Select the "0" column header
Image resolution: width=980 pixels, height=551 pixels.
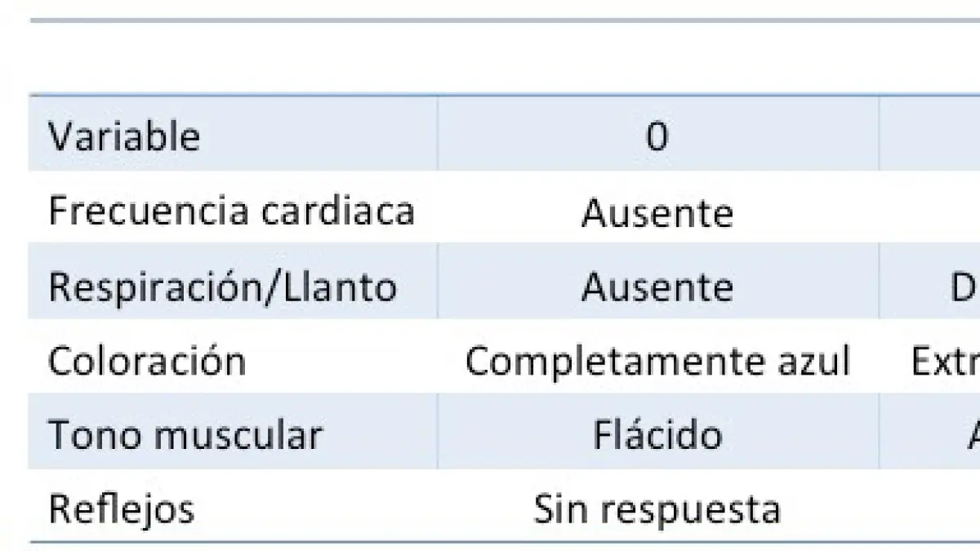click(x=657, y=136)
